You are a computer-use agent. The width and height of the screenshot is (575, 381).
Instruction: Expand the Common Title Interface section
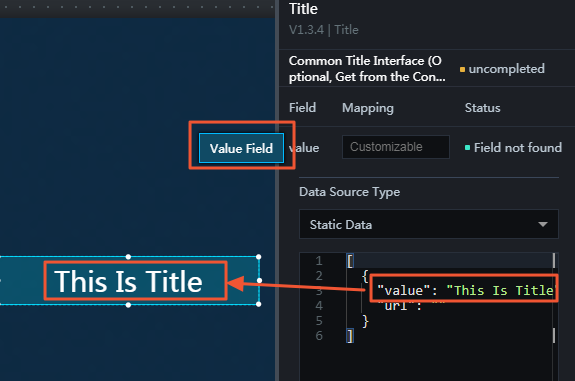pyautogui.click(x=367, y=69)
